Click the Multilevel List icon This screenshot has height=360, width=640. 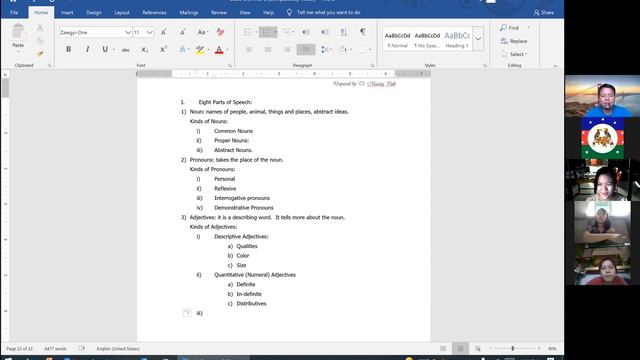click(x=287, y=32)
